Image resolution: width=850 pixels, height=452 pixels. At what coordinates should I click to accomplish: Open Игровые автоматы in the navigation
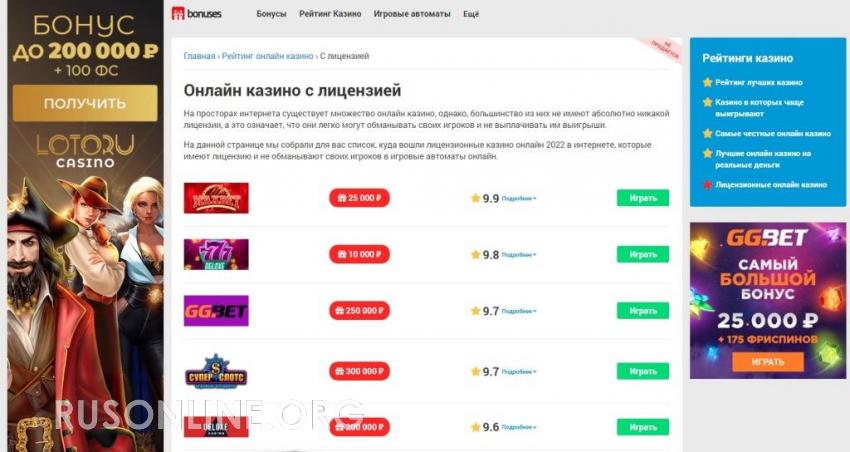412,14
